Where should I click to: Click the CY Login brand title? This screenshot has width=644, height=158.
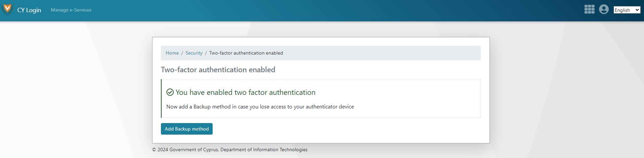click(29, 10)
